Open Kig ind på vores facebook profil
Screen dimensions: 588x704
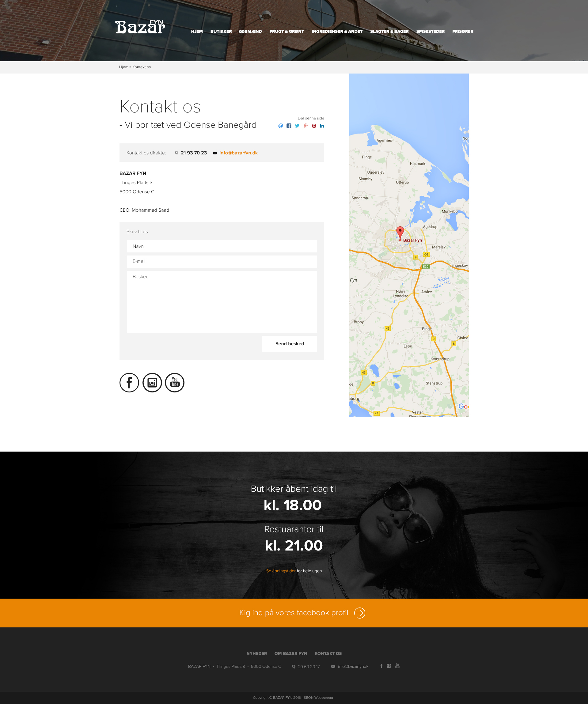tap(294, 613)
